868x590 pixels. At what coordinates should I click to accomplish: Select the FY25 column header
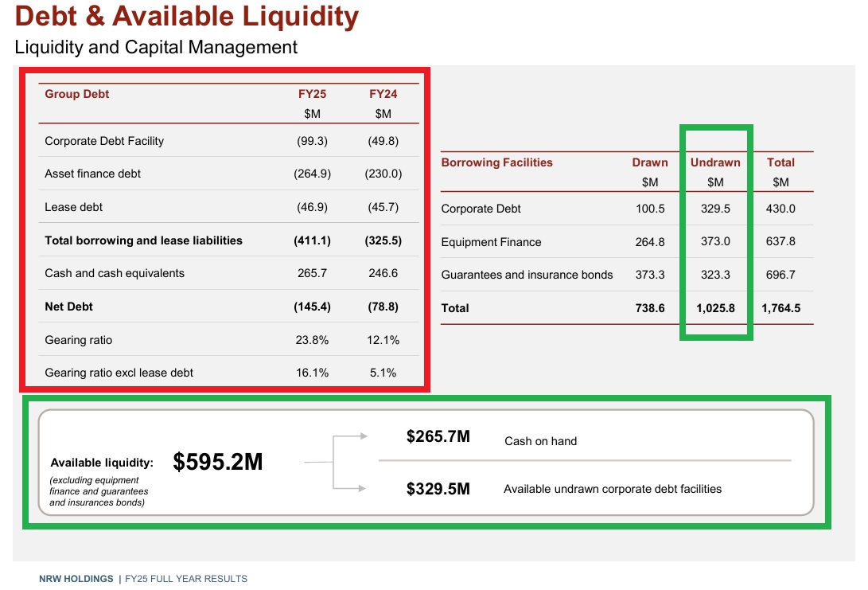312,94
